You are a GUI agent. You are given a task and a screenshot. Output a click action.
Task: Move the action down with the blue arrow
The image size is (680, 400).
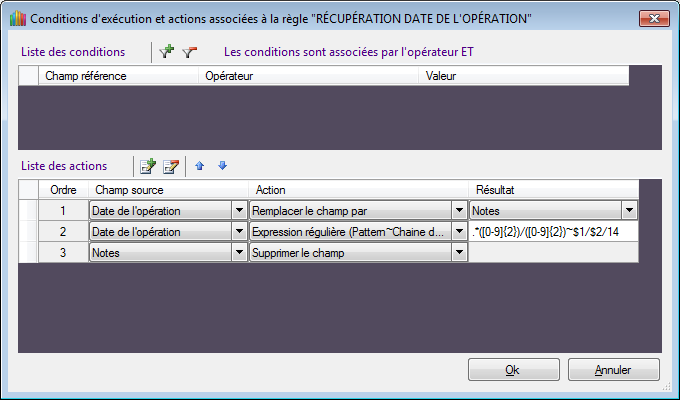[222, 165]
